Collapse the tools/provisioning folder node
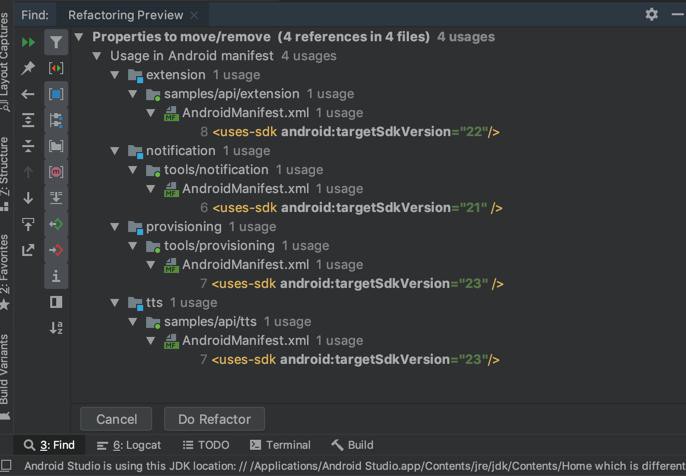The image size is (686, 476). pyautogui.click(x=133, y=245)
